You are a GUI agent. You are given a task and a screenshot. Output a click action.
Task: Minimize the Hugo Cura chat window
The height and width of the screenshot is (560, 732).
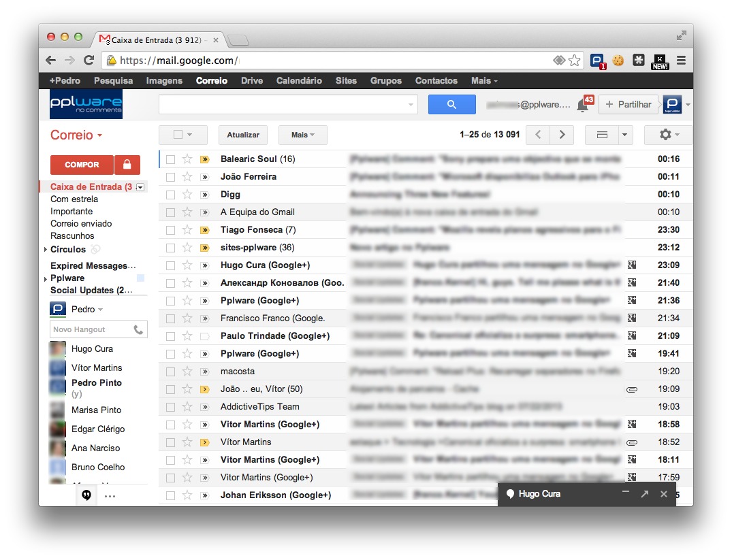(626, 493)
